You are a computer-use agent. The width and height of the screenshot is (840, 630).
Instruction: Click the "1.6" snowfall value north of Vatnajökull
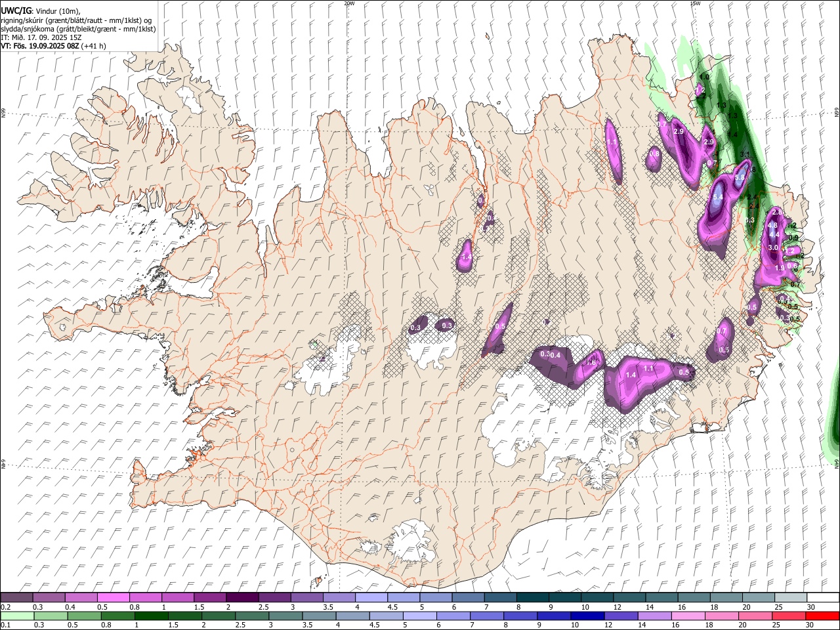[591, 363]
